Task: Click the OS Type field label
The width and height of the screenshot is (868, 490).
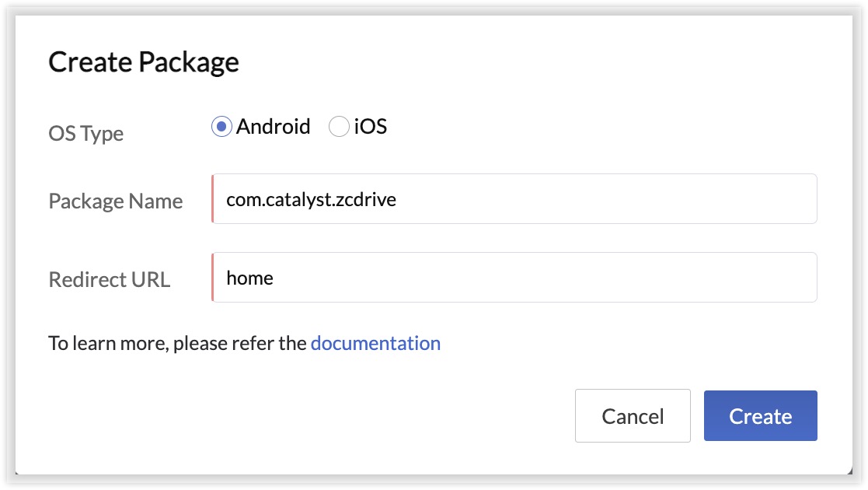Action: pos(85,133)
